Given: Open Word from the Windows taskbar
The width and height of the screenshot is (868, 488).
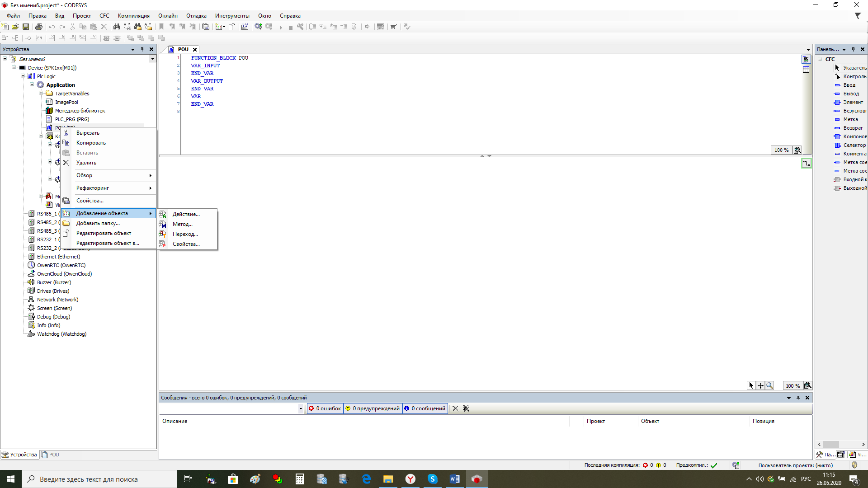Looking at the screenshot, I should (x=454, y=479).
